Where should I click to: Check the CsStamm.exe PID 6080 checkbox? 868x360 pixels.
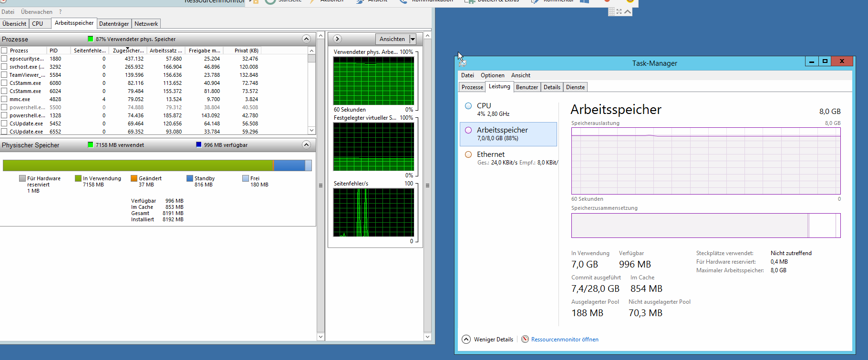(4, 83)
